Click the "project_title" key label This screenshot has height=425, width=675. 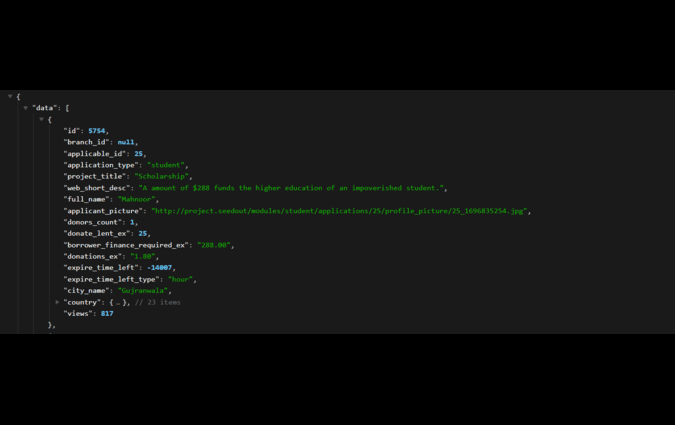point(95,176)
